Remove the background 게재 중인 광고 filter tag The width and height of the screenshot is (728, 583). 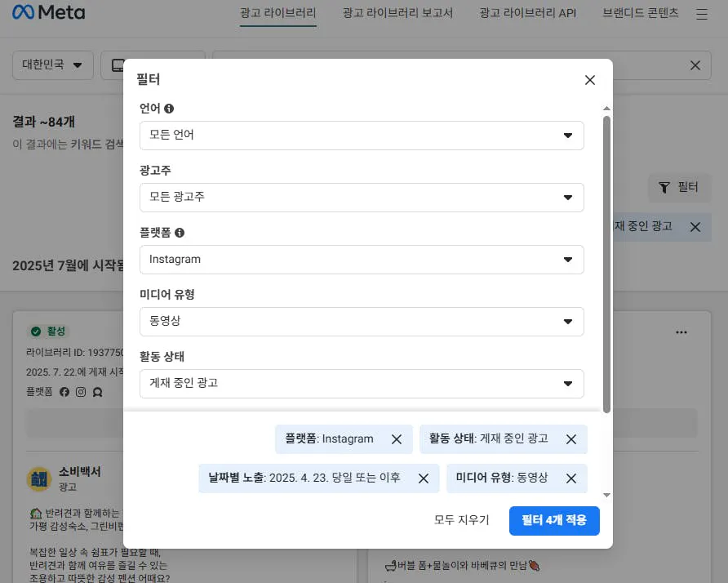pos(695,227)
